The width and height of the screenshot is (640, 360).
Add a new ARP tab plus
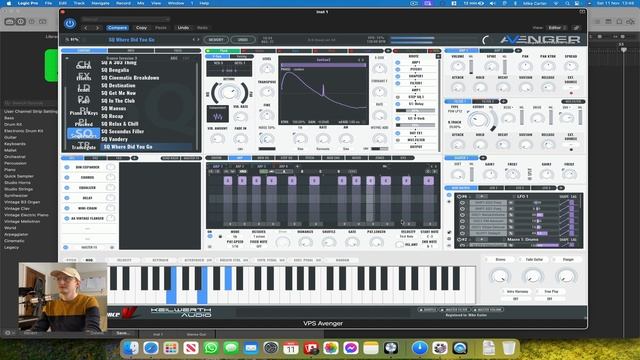(297, 167)
